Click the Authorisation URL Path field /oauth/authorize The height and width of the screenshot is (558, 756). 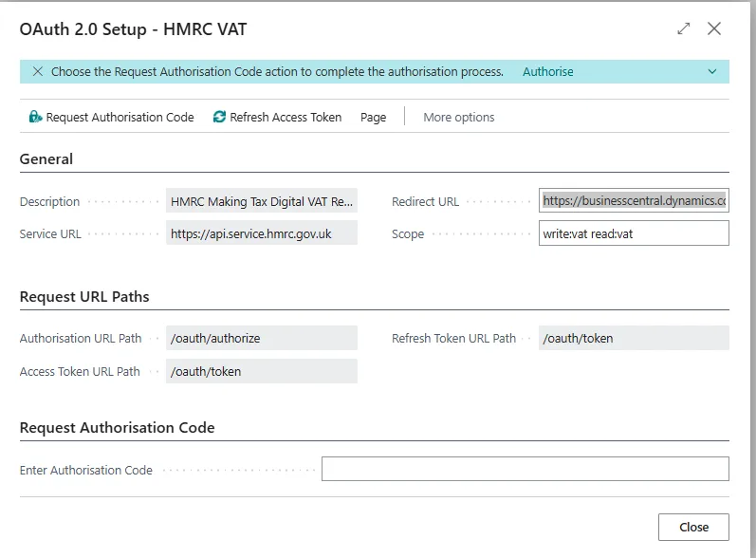(261, 339)
